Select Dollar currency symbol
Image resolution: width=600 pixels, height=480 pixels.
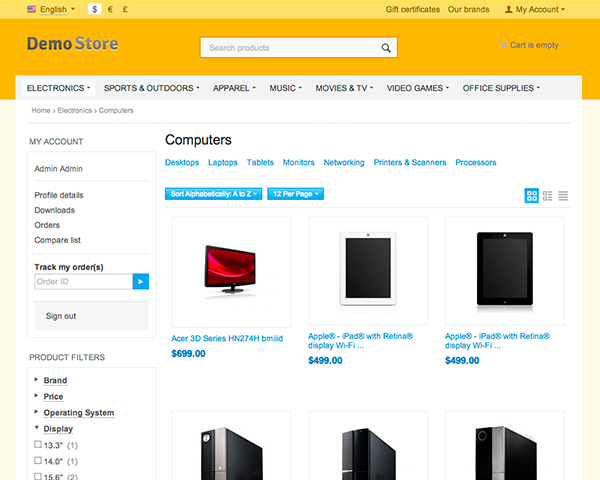coord(95,9)
